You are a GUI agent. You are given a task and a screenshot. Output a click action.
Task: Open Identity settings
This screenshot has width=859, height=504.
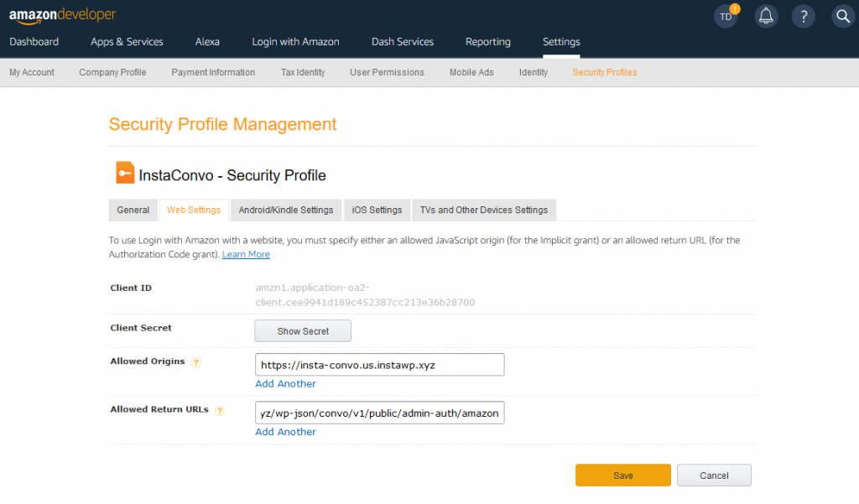(x=534, y=72)
